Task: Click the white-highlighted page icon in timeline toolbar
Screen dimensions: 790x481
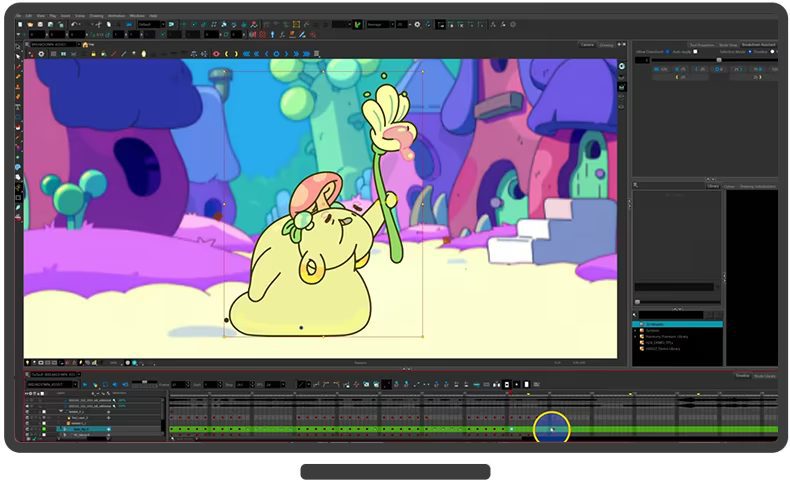Action: [526, 384]
